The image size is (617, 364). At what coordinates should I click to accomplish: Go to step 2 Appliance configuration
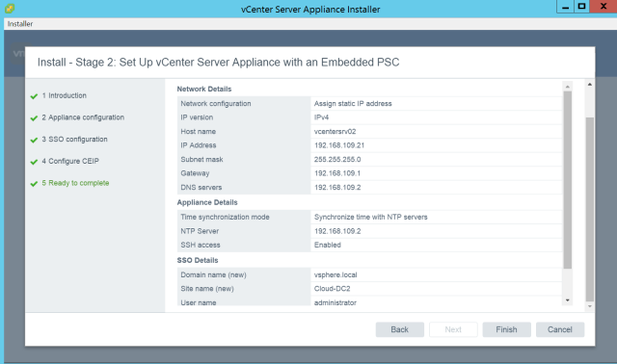[83, 117]
